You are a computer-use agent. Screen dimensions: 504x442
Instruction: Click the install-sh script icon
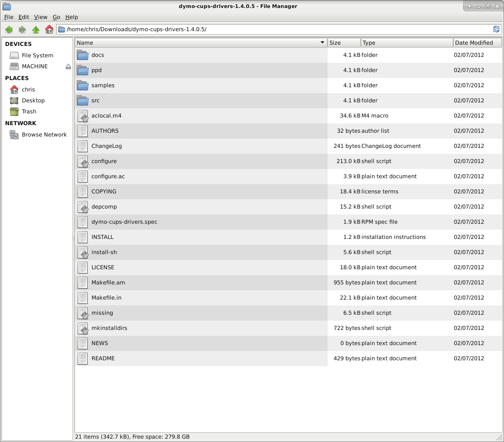pos(83,252)
